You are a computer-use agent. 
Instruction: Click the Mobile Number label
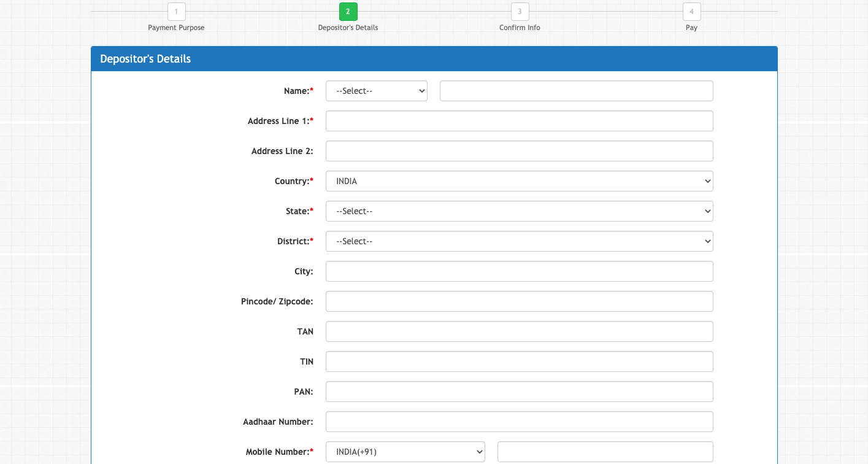[x=280, y=452]
